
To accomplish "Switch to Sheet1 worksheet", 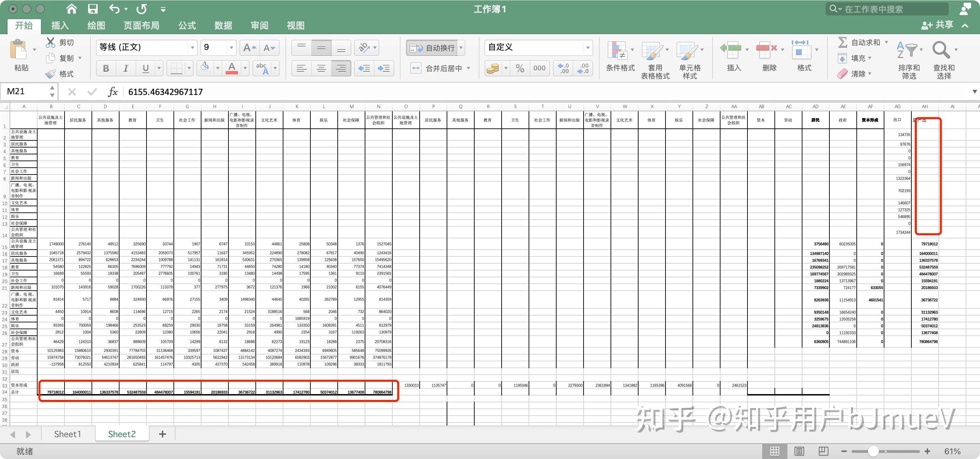I will pyautogui.click(x=67, y=434).
